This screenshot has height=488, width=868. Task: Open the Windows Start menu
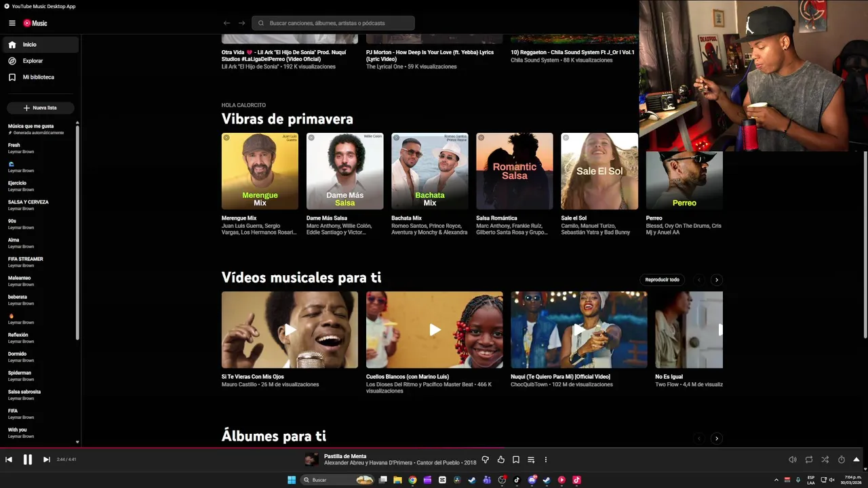coord(292,480)
